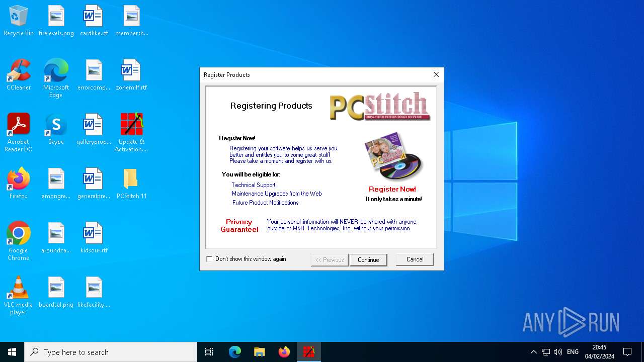Image resolution: width=644 pixels, height=362 pixels.
Task: Open the Recycle Bin desktop icon
Action: [19, 21]
